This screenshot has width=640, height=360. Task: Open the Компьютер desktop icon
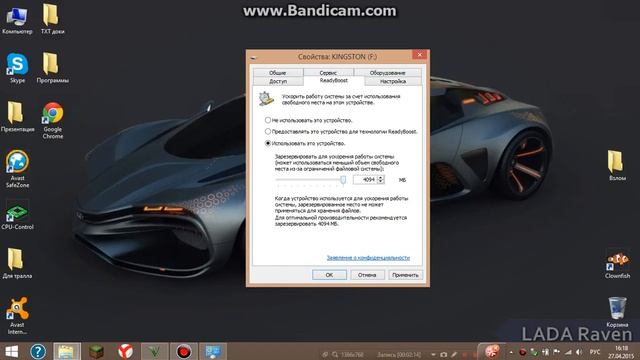coord(17,19)
